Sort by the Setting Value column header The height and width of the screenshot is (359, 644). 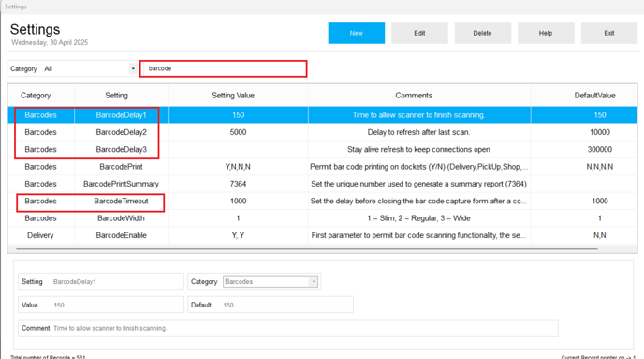233,96
